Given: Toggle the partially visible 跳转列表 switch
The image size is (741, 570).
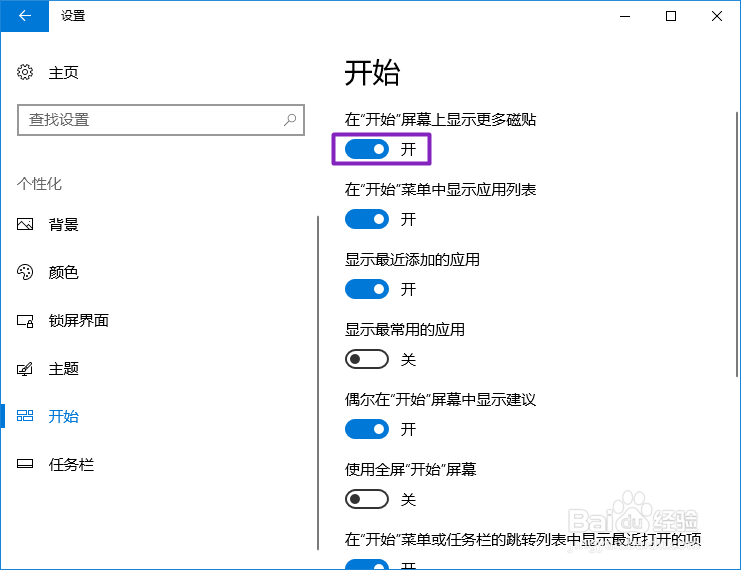Looking at the screenshot, I should (367, 564).
